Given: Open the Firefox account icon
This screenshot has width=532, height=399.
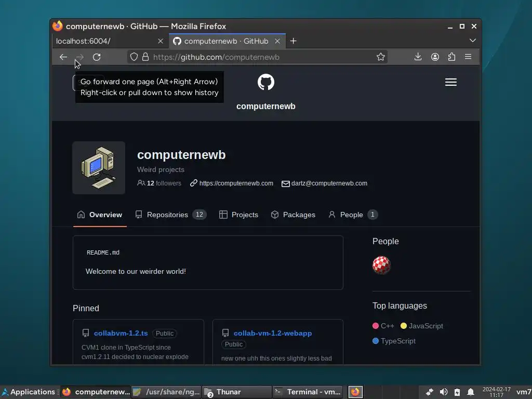Looking at the screenshot, I should 435,57.
